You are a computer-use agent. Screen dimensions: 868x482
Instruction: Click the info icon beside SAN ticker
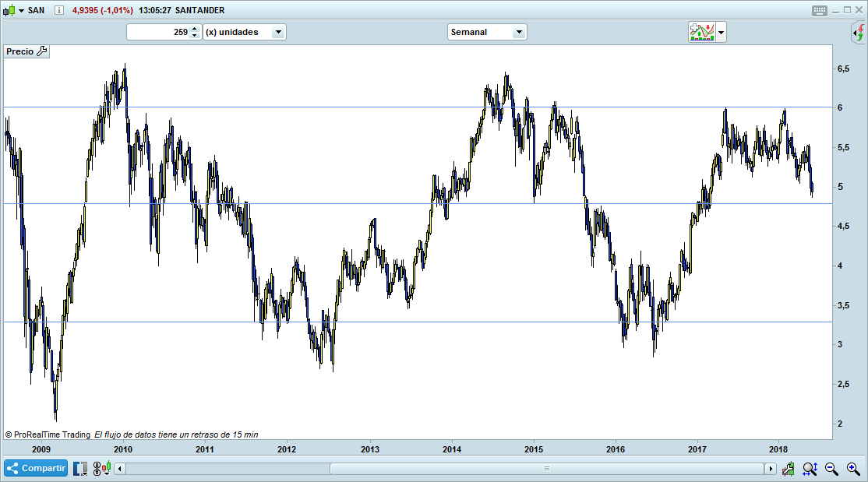[58, 10]
